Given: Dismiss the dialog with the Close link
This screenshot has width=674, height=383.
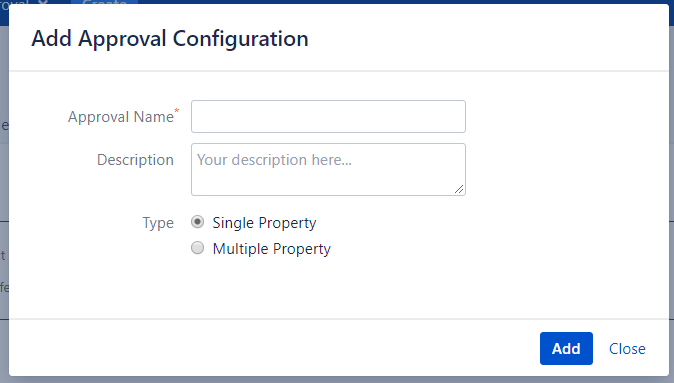Looking at the screenshot, I should tap(627, 349).
